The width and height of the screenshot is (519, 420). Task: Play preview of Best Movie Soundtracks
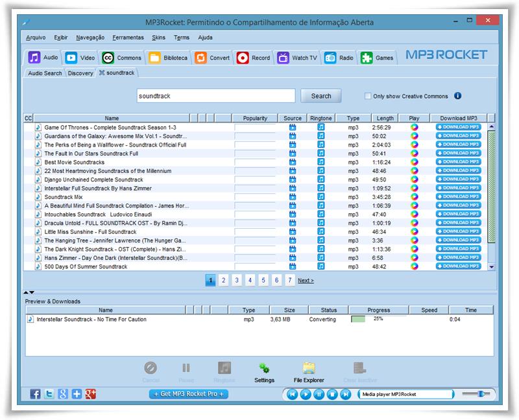(414, 162)
